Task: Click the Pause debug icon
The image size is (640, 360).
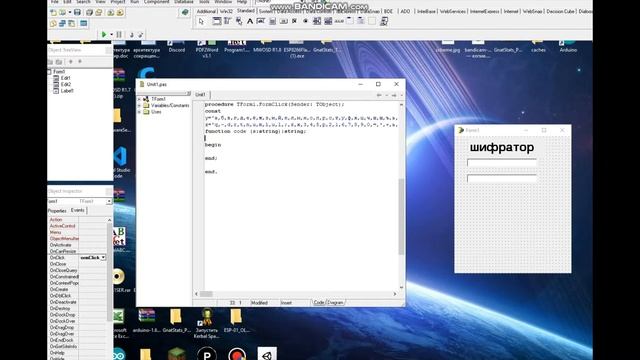Action: coord(119,35)
